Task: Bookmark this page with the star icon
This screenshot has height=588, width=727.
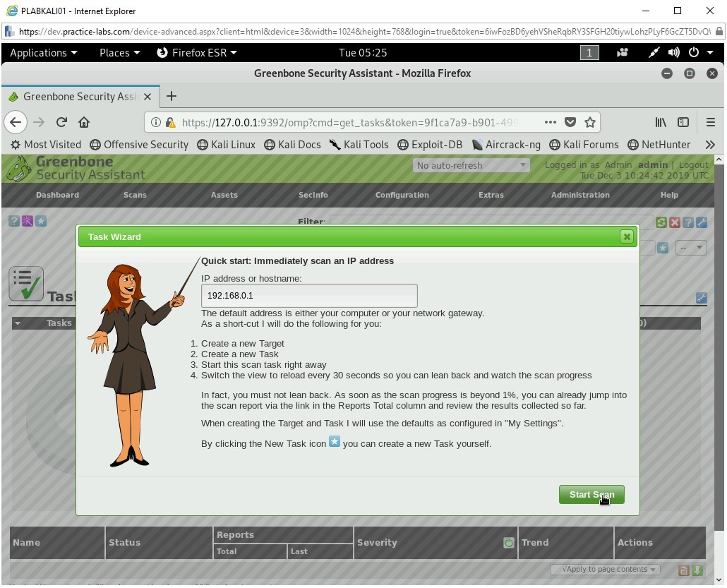Action: pos(590,122)
